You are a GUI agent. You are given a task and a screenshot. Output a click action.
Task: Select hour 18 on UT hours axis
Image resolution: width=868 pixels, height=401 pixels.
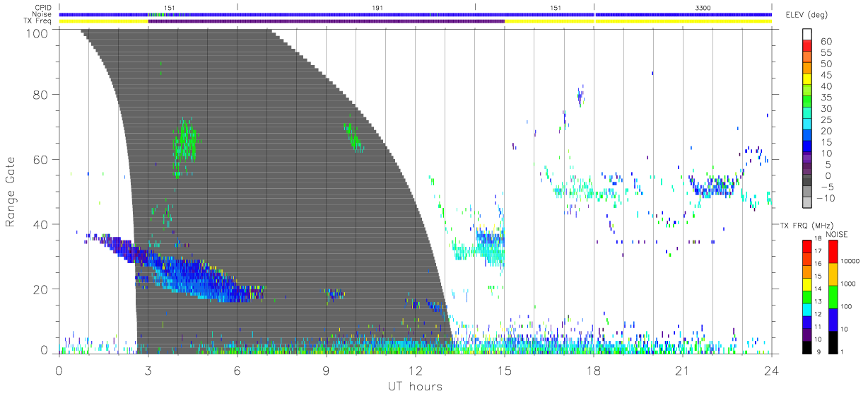coord(593,371)
